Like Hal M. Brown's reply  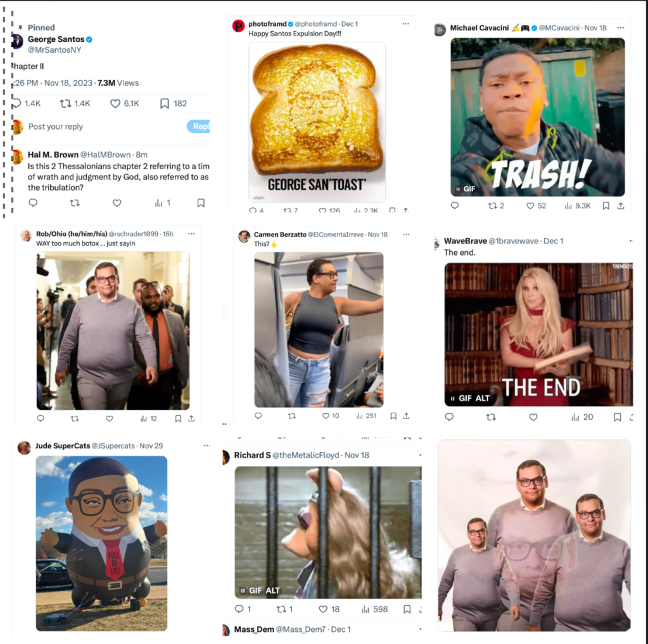pos(117,203)
